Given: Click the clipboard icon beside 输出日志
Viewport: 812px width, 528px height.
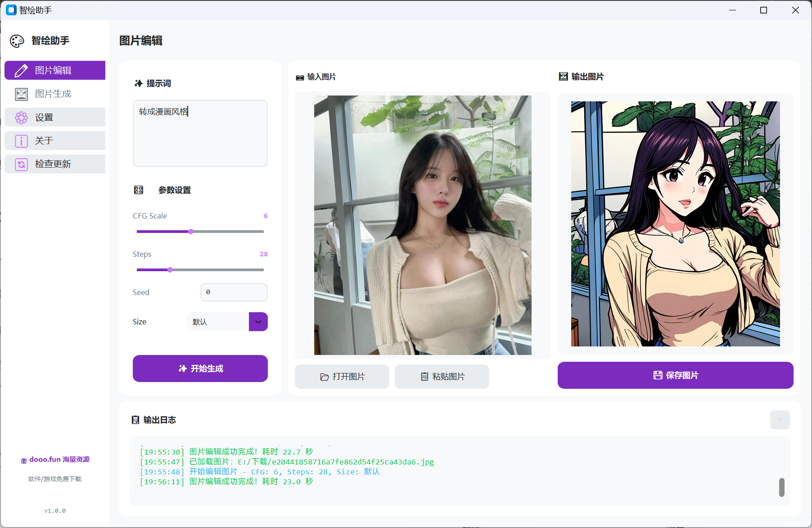Looking at the screenshot, I should point(135,420).
